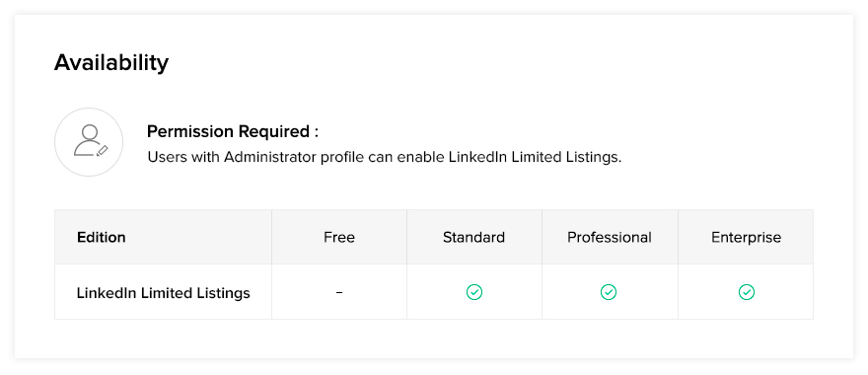
Task: Click the LinkedIn Limited Listings row label
Action: [x=164, y=292]
